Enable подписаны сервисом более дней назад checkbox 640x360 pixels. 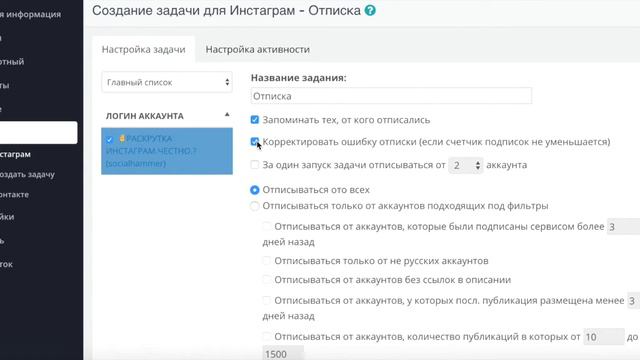click(267, 226)
